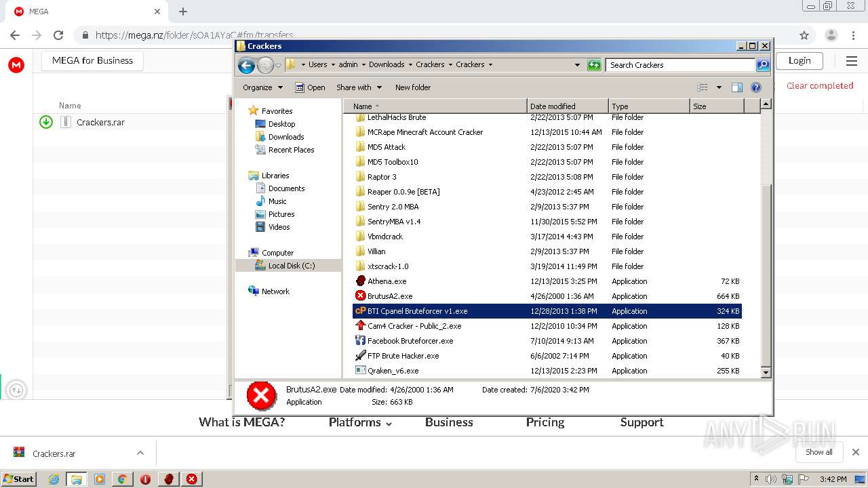Expand the Downloads breadcrumb arrow

(x=410, y=65)
